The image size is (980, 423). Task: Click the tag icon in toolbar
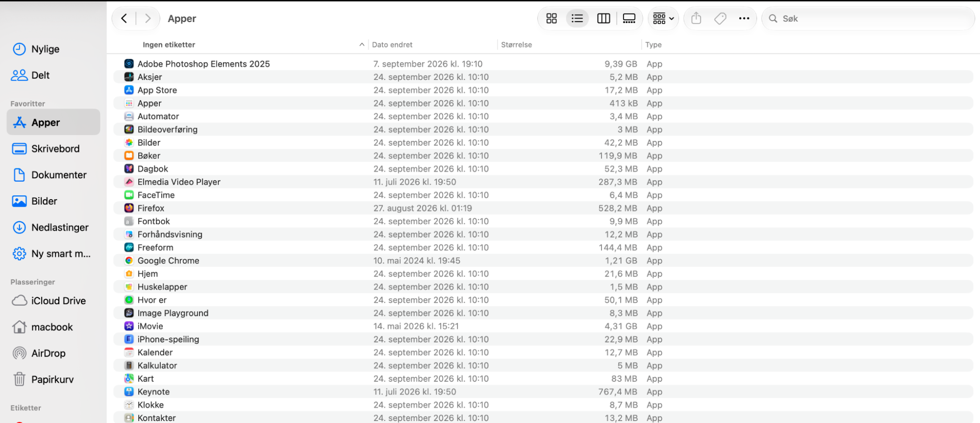(x=720, y=19)
